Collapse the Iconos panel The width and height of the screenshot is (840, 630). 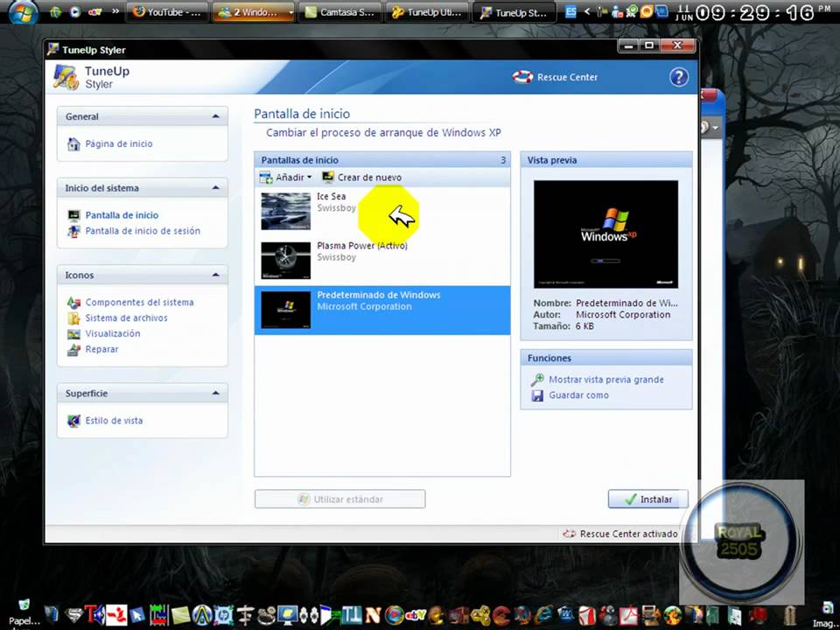[215, 275]
